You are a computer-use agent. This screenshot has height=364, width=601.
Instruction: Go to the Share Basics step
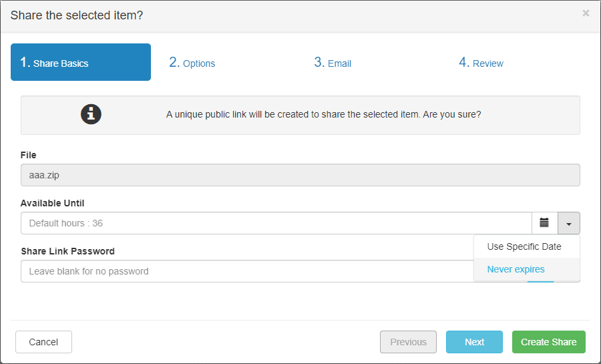pos(81,63)
